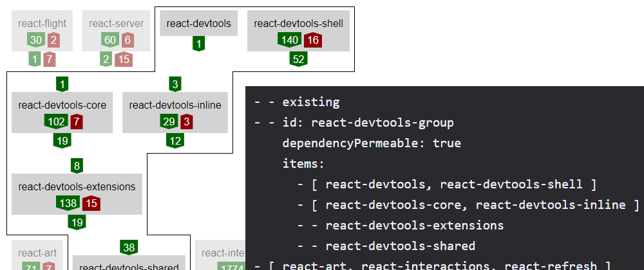Click green 8 badge above react-devtools-extensions

pos(77,166)
